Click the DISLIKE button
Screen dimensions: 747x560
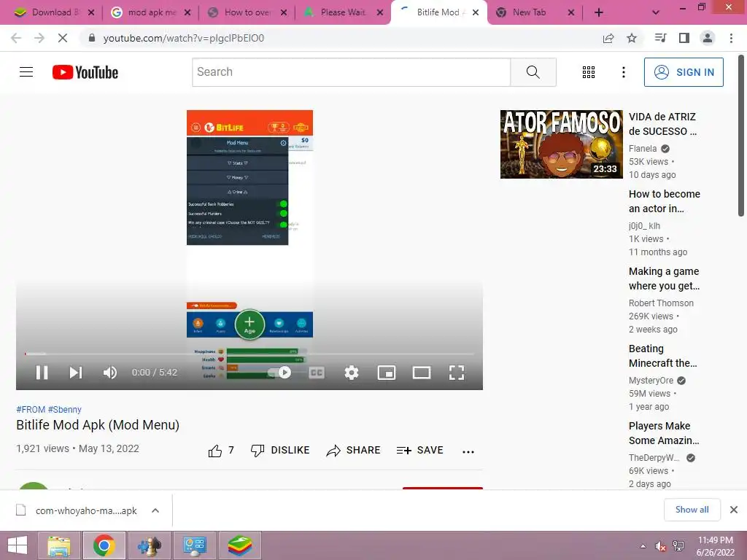point(280,451)
